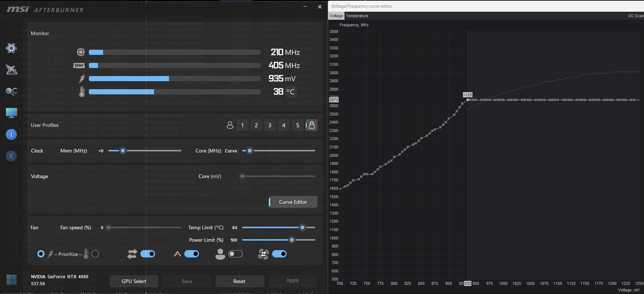
Task: Toggle the profile lock icon
Action: coord(312,125)
